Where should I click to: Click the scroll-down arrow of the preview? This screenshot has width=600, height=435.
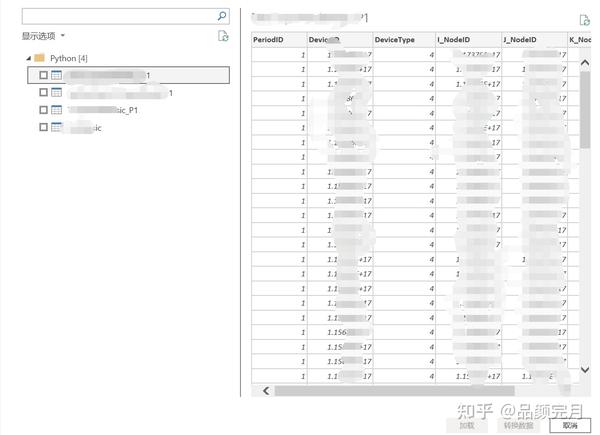tap(585, 370)
